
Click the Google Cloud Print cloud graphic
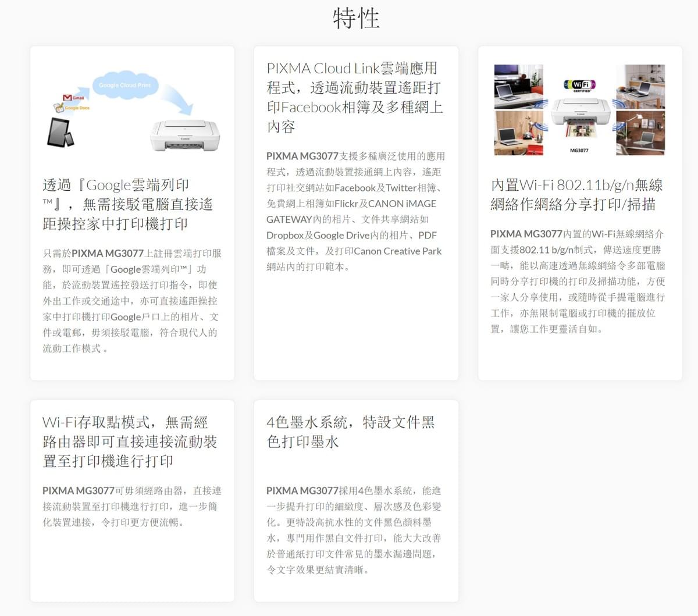coord(124,86)
